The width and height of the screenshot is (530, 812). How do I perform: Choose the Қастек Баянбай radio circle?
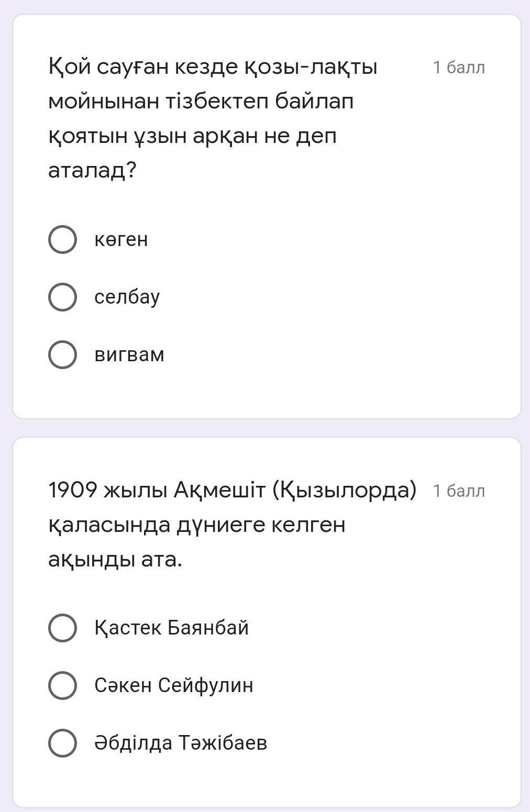pyautogui.click(x=63, y=628)
